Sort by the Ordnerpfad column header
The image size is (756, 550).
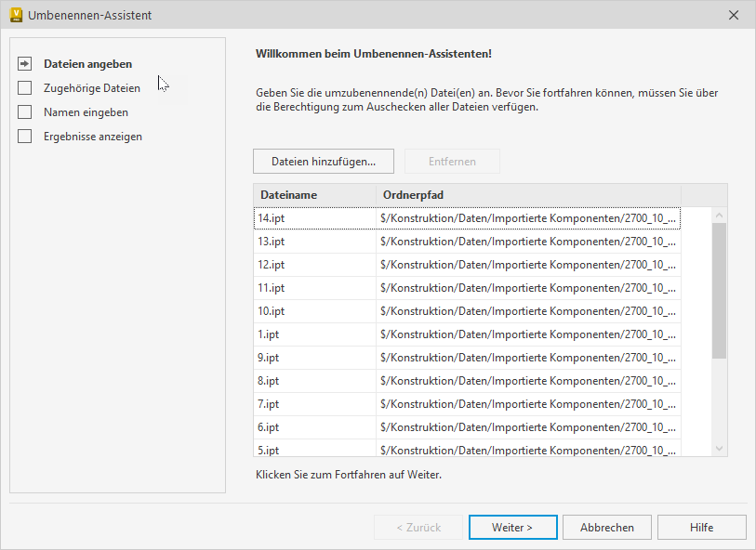pos(527,195)
